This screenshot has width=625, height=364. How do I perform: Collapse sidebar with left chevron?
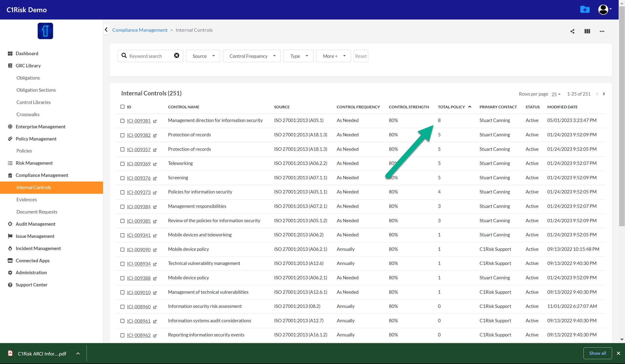pos(106,30)
